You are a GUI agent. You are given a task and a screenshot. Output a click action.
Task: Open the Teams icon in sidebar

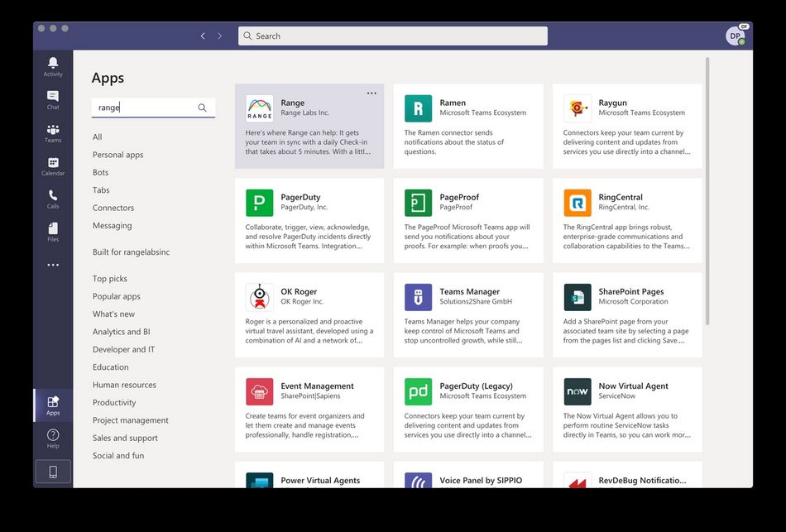tap(53, 129)
